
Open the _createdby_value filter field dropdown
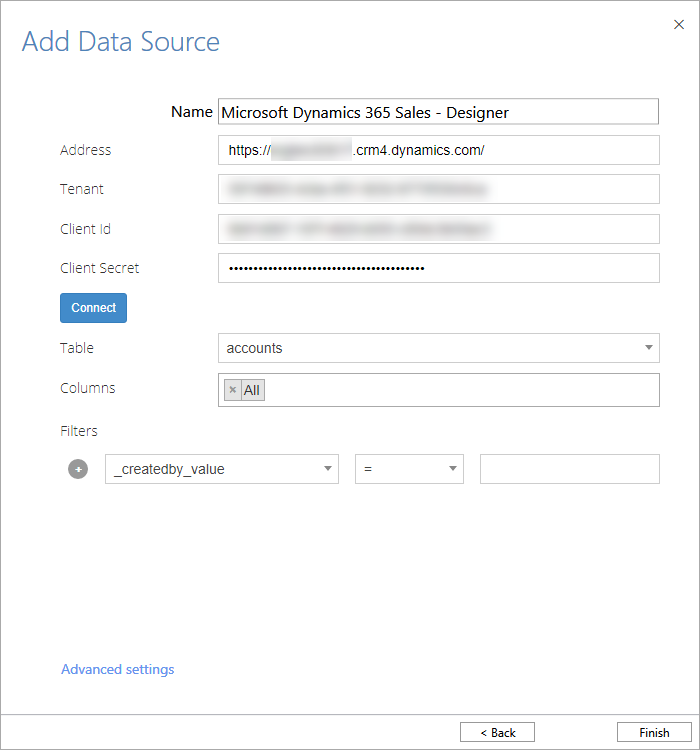[222, 469]
